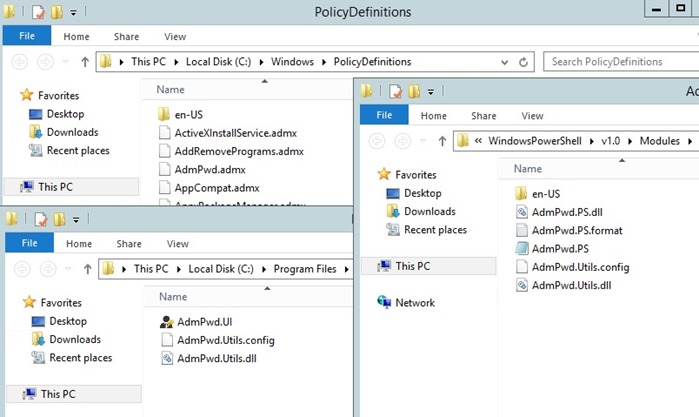Open Customize Quick Access Toolbar dropdown in Program Files window
Image resolution: width=699 pixels, height=417 pixels.
(x=76, y=219)
